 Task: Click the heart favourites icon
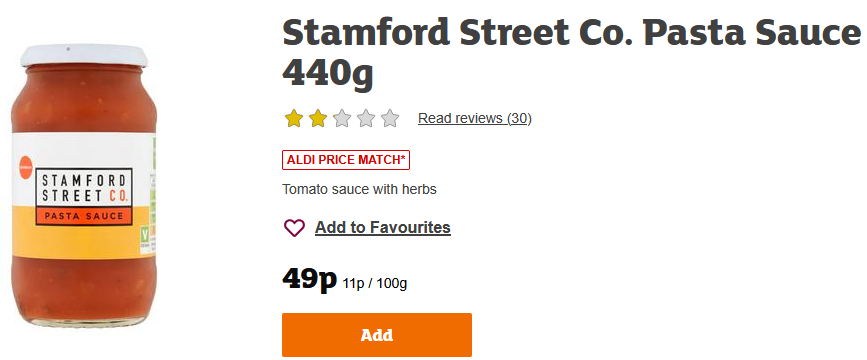pyautogui.click(x=294, y=228)
